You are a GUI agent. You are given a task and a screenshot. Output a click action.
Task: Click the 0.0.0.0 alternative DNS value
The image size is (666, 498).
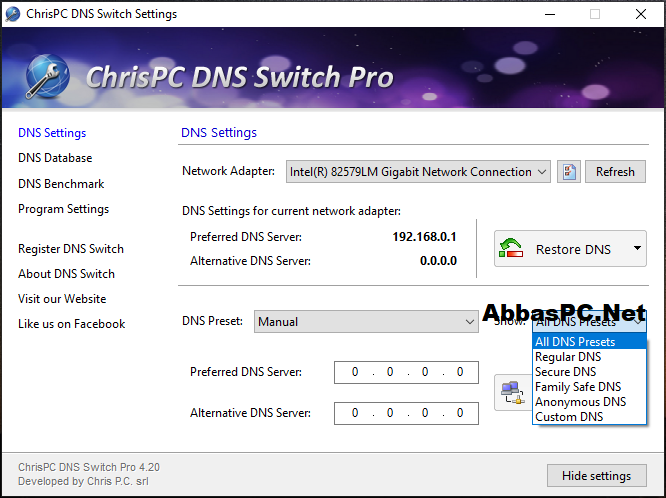click(x=438, y=260)
